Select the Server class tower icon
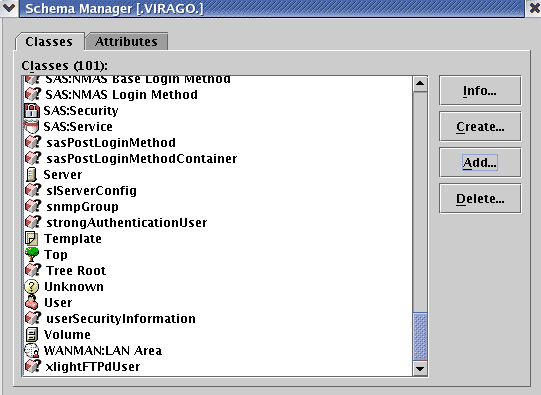 pyautogui.click(x=31, y=175)
